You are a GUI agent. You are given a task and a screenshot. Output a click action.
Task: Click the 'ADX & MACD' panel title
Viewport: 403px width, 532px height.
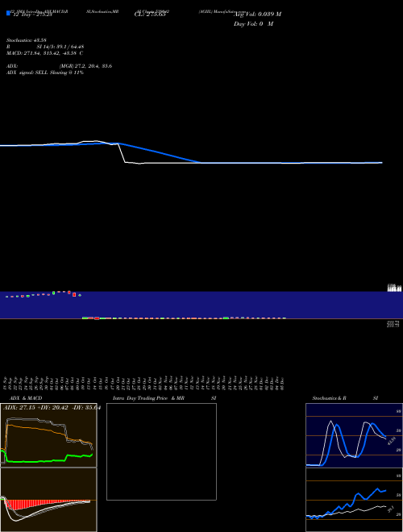(26, 398)
